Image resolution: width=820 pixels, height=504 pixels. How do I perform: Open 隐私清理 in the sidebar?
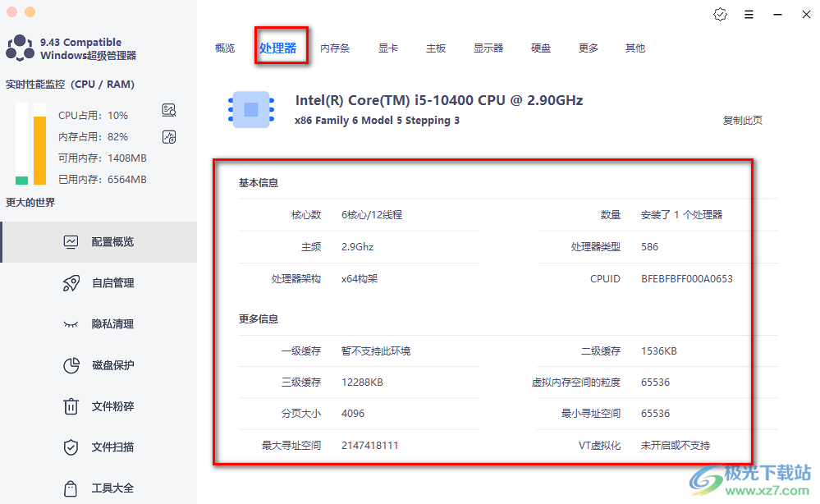98,324
